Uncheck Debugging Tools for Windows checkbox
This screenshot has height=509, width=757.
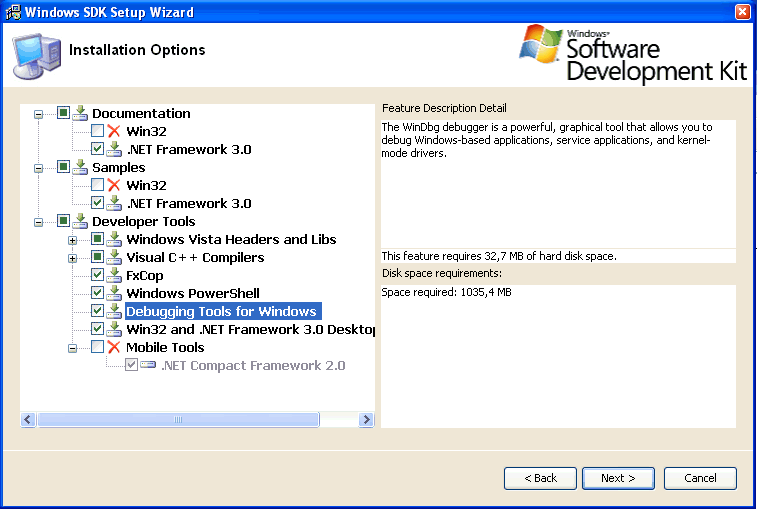point(97,311)
